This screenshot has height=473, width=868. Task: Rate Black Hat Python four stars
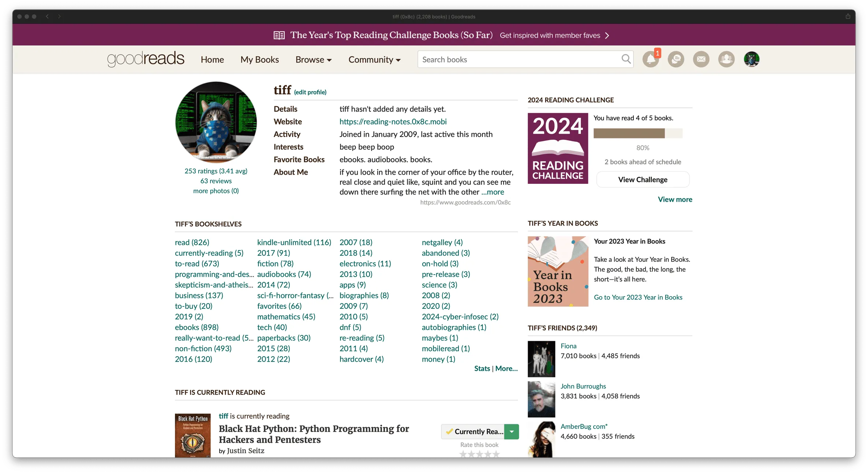pos(488,454)
